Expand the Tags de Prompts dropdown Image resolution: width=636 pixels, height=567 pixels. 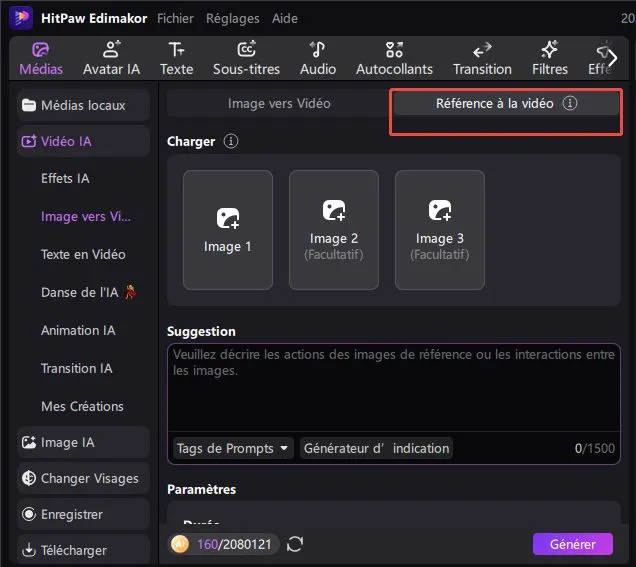[x=233, y=448]
